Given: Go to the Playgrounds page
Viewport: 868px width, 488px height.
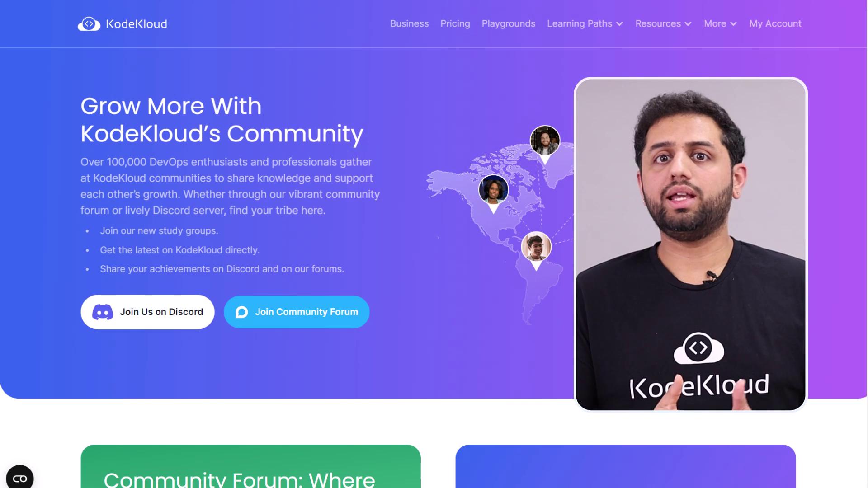Looking at the screenshot, I should (508, 23).
